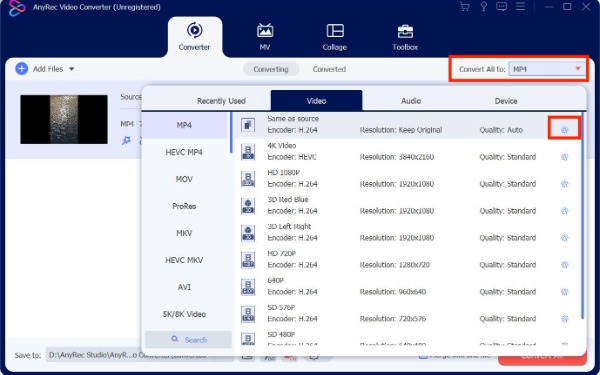The width and height of the screenshot is (600, 375).
Task: Open the shopping cart icon in title bar
Action: point(465,7)
